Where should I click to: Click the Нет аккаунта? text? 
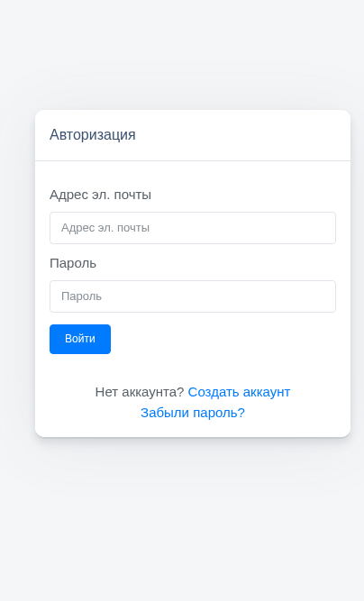140,392
